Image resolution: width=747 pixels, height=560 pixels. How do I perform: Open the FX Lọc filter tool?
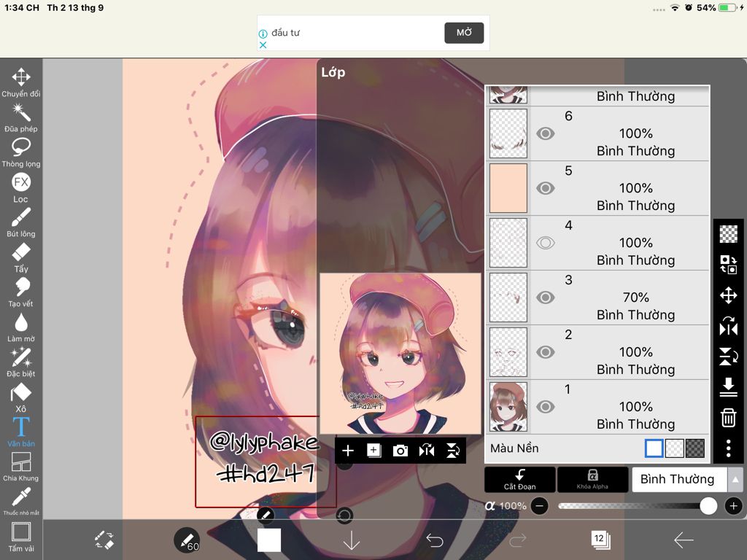pos(21,187)
